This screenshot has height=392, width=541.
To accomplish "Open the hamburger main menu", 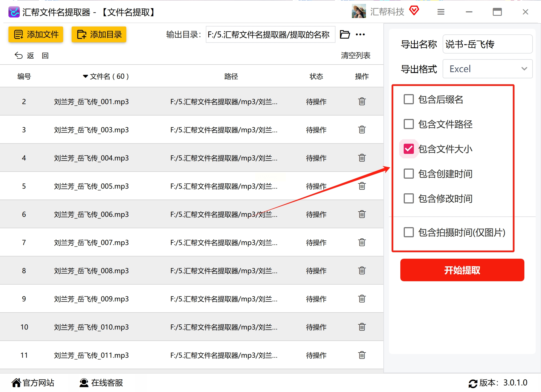I will (441, 12).
